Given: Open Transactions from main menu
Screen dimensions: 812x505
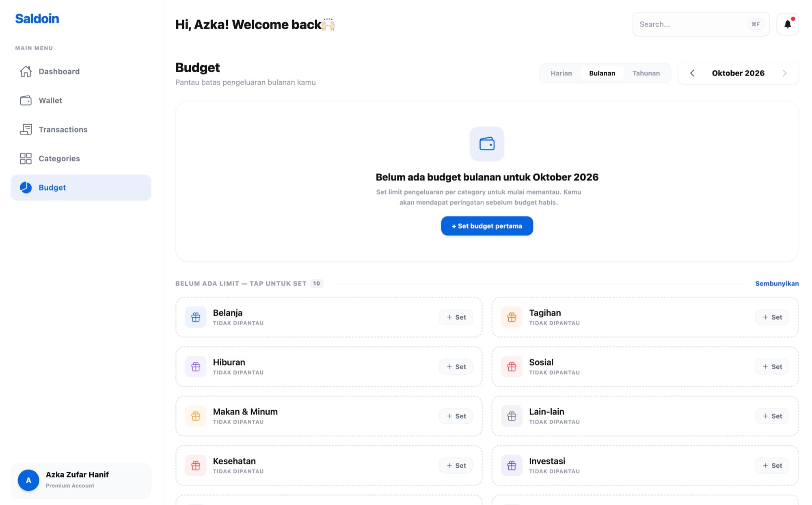Looking at the screenshot, I should [81, 130].
